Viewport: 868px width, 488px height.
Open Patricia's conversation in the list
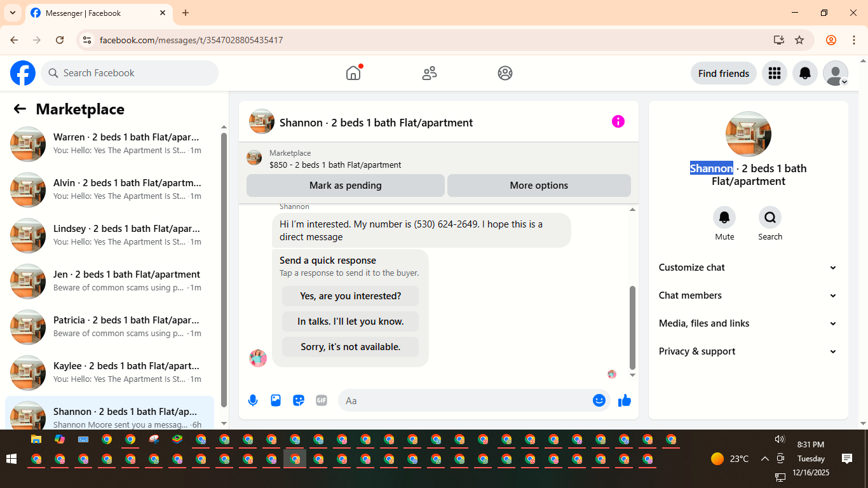pyautogui.click(x=109, y=327)
